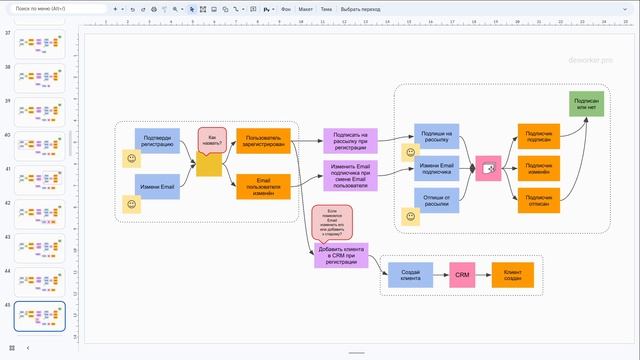This screenshot has width=640, height=360.
Task: Select Изменить Email подписчика purple box
Action: pyautogui.click(x=350, y=176)
